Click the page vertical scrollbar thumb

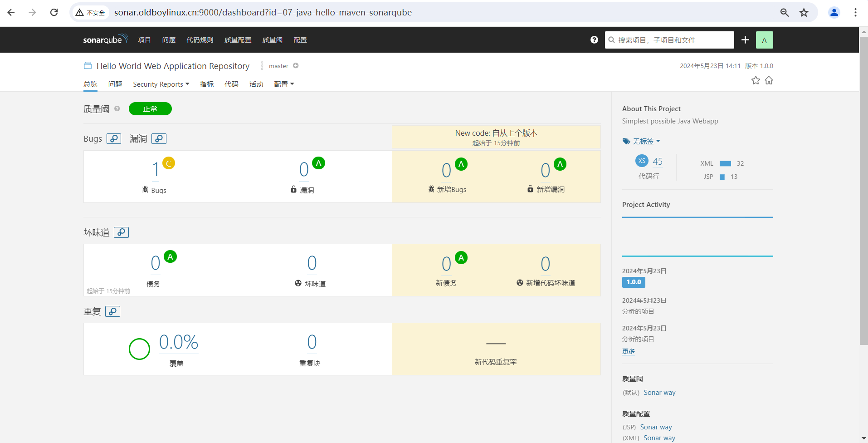(863, 191)
